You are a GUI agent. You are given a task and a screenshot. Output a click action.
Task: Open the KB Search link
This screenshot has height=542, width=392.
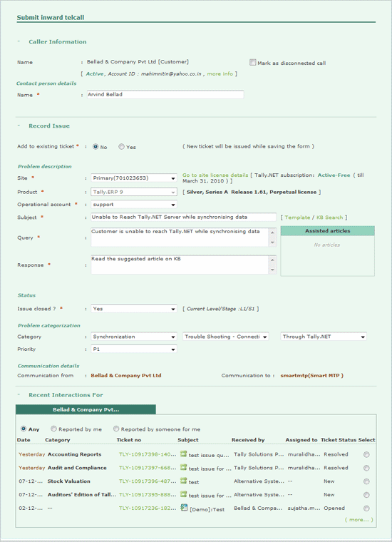click(329, 218)
